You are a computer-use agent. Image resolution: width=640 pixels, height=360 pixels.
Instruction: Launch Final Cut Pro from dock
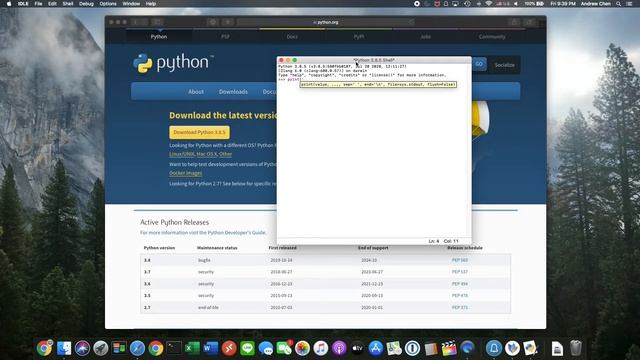449,348
